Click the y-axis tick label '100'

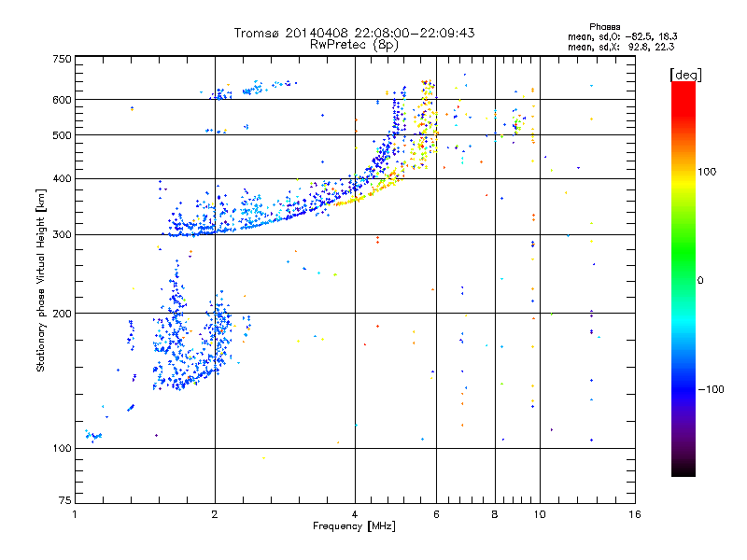point(62,449)
